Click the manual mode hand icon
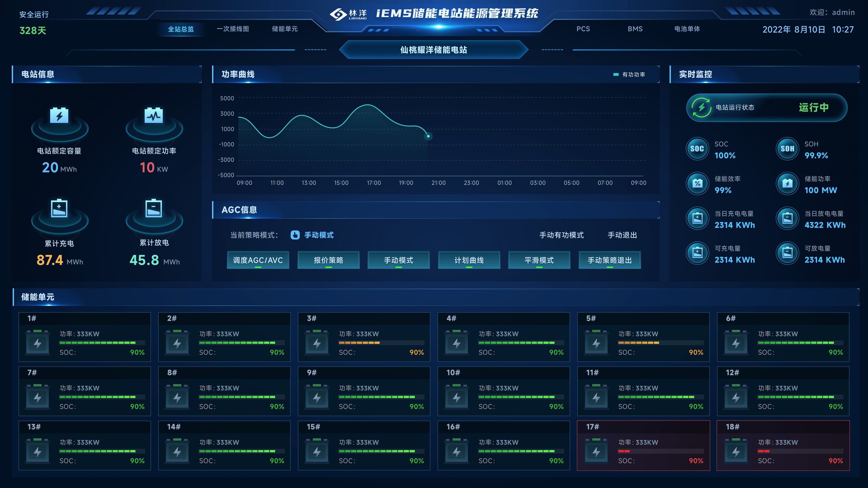868x488 pixels. pos(295,235)
